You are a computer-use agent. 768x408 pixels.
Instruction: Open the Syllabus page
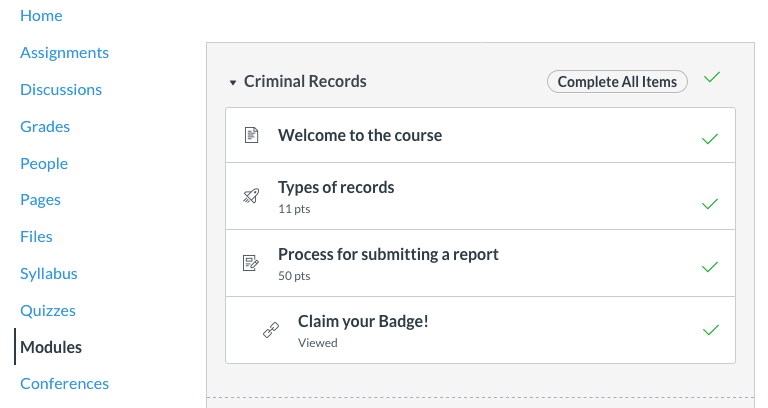[x=49, y=273]
